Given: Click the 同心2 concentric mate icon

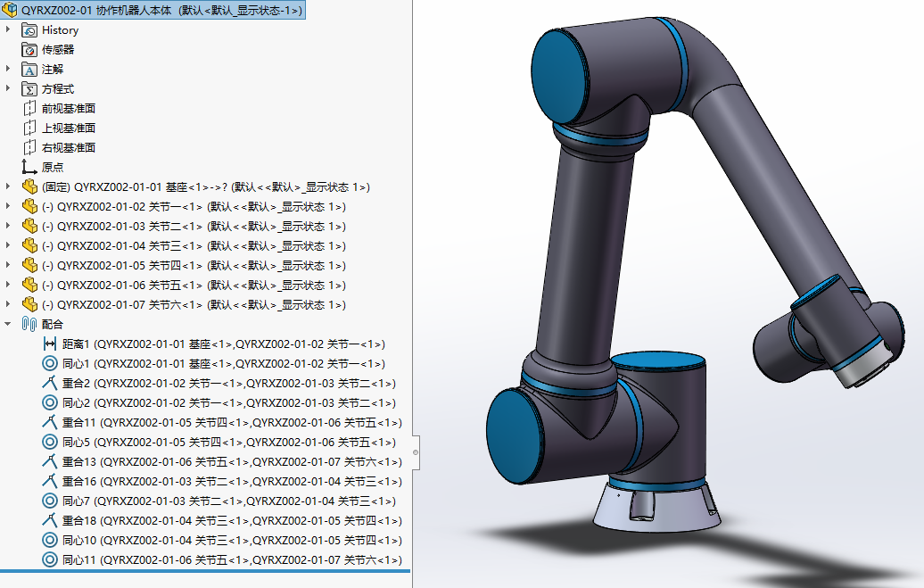Looking at the screenshot, I should coord(50,402).
